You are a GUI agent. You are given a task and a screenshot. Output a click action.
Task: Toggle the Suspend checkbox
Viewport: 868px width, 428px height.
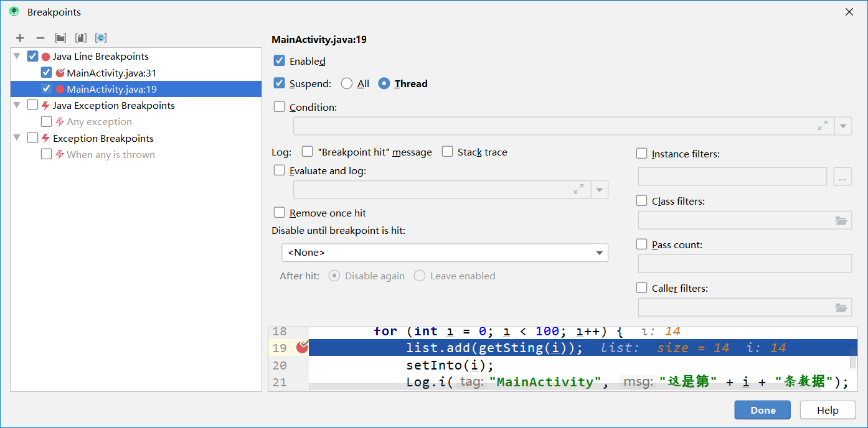[x=280, y=83]
